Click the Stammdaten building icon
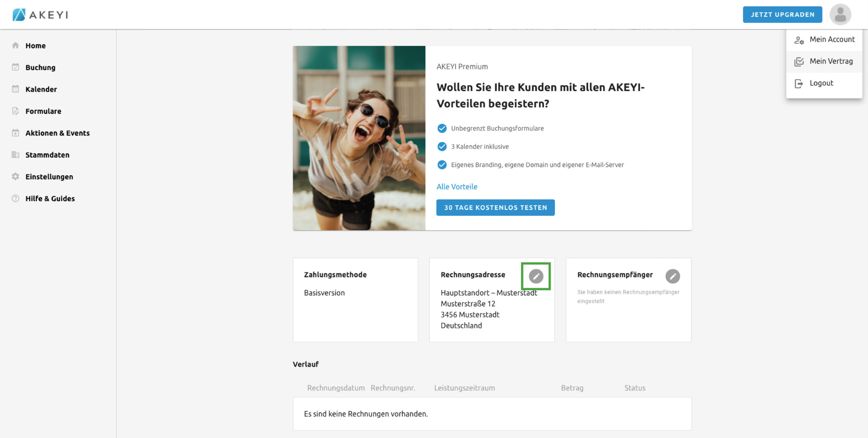This screenshot has width=868, height=438. click(15, 155)
